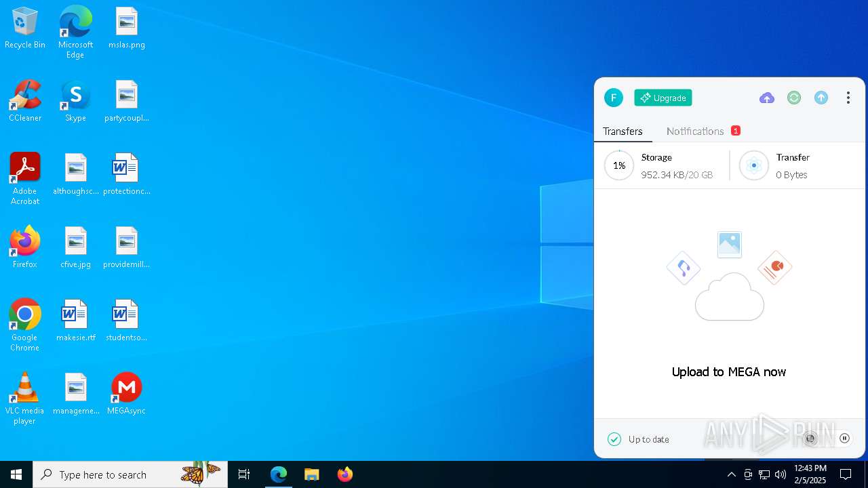Click the blue upload arrow icon

click(821, 98)
